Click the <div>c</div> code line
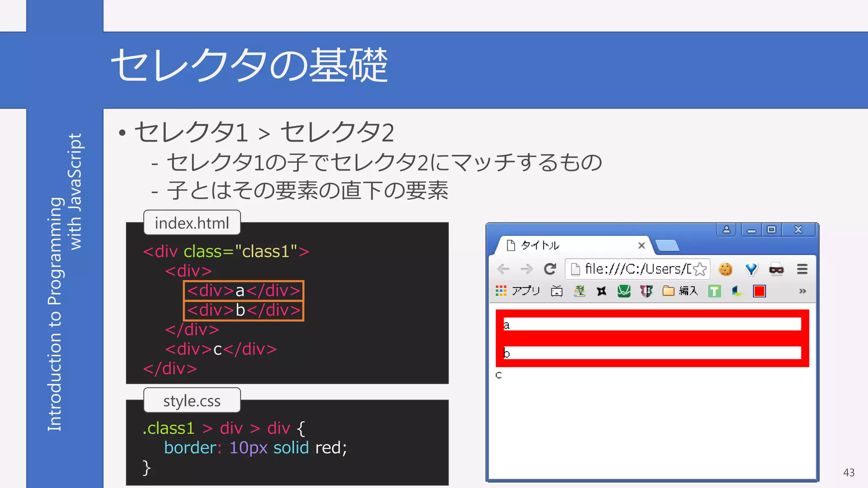This screenshot has height=488, width=868. click(221, 349)
